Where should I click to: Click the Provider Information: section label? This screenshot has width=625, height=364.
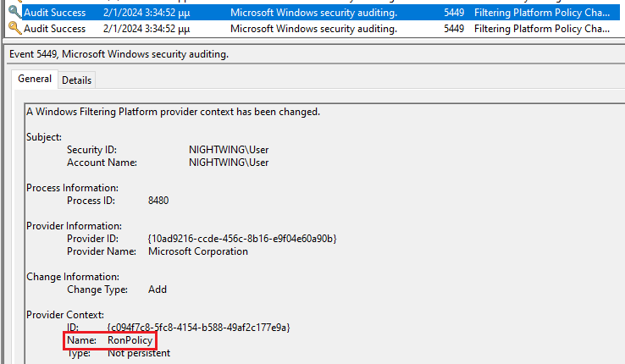tap(74, 226)
